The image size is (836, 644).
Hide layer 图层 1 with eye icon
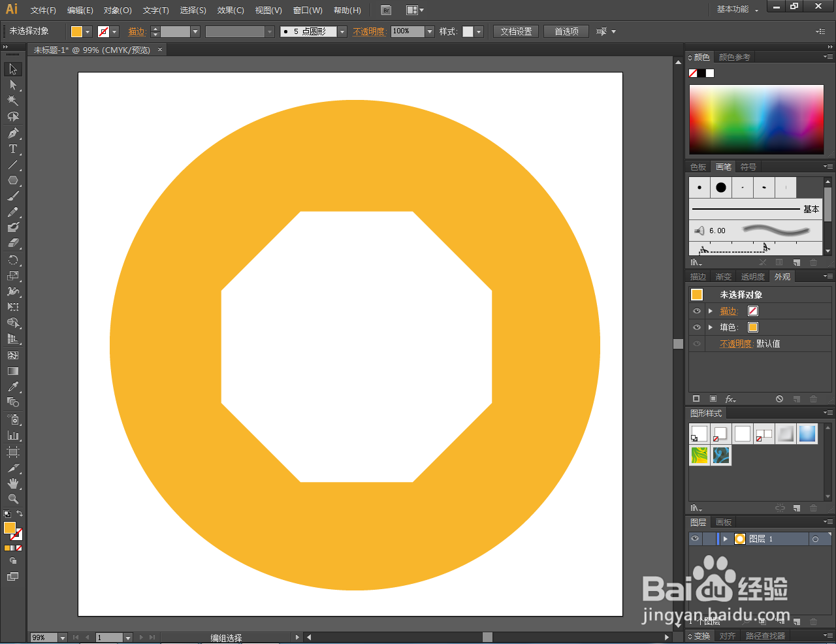pyautogui.click(x=695, y=539)
